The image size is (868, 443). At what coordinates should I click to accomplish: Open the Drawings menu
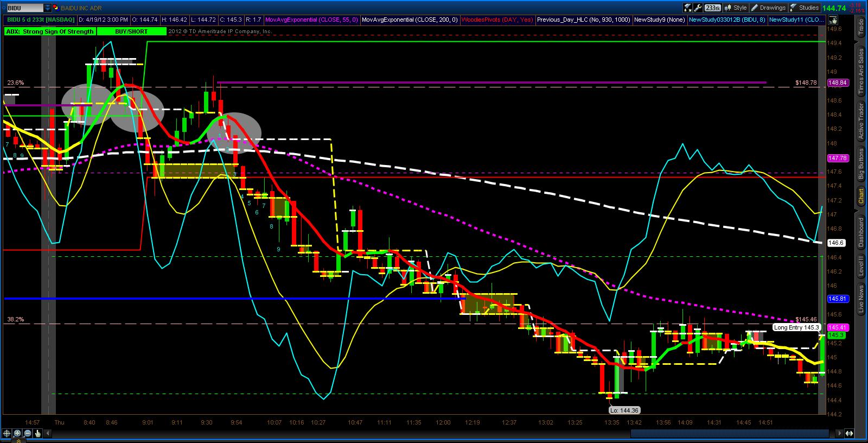coord(769,8)
